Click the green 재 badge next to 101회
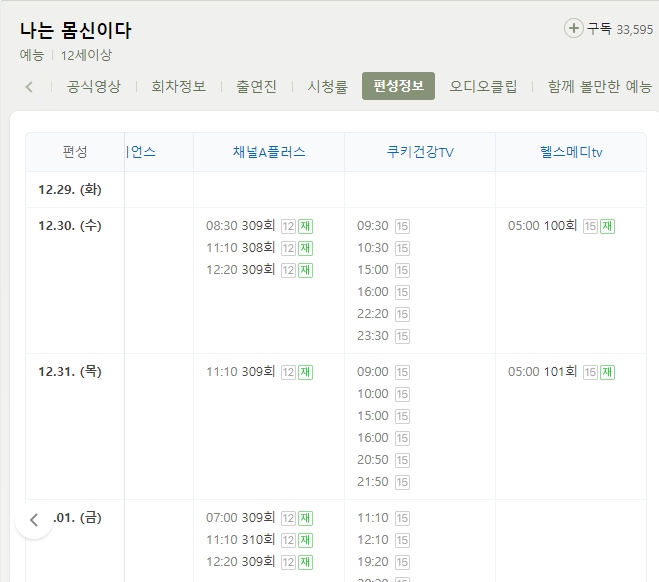Viewport: 659px width, 582px height. click(x=607, y=372)
